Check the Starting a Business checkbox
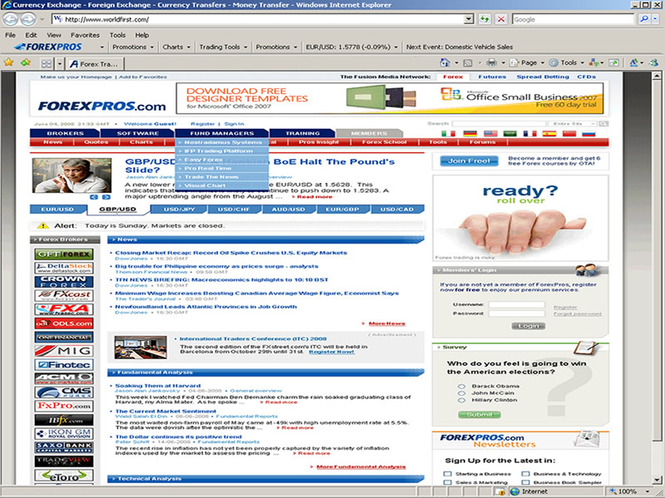The image size is (665, 498). pos(447,474)
